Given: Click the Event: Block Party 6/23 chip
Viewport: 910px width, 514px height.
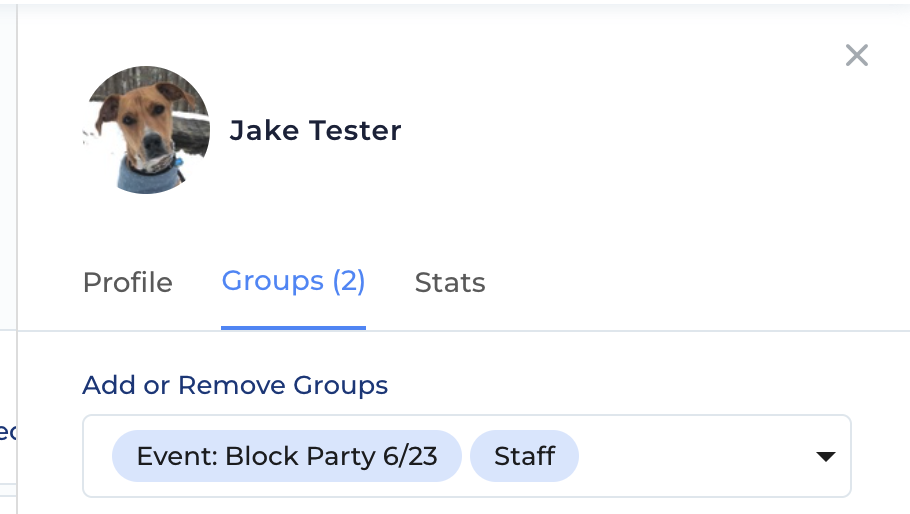Looking at the screenshot, I should 287,456.
